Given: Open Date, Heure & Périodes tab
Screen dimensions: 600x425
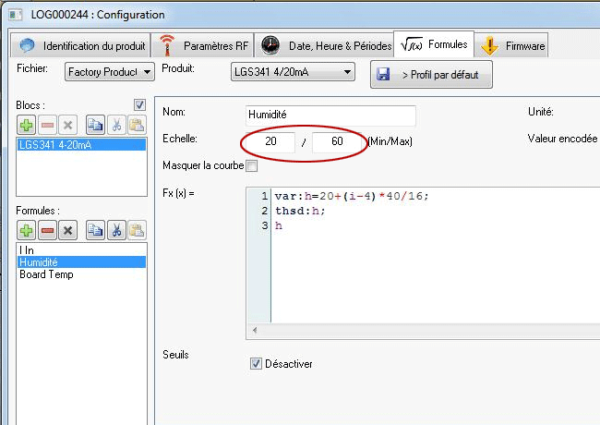Looking at the screenshot, I should pyautogui.click(x=325, y=46).
